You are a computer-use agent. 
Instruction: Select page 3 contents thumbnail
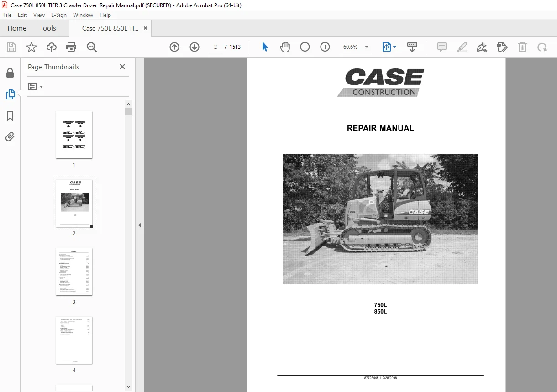[74, 272]
